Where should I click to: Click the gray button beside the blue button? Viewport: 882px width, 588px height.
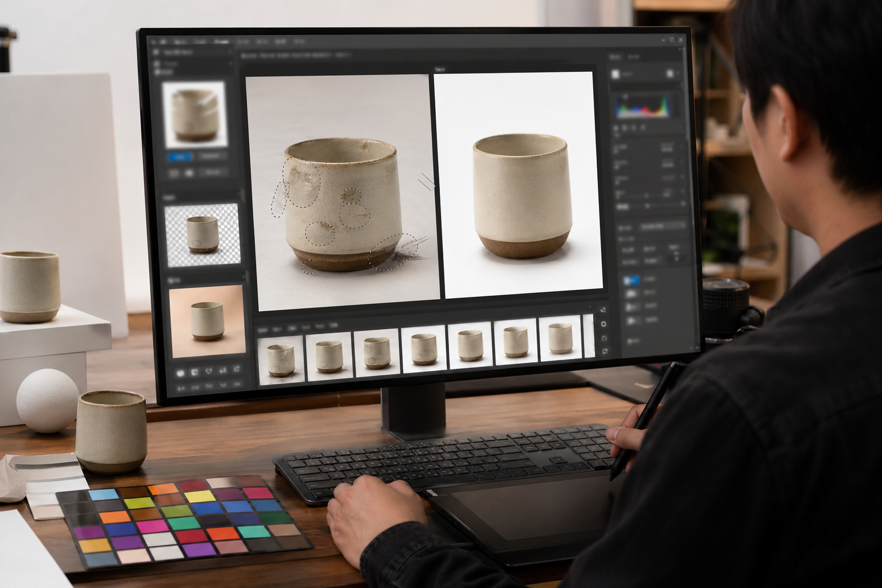[x=211, y=156]
